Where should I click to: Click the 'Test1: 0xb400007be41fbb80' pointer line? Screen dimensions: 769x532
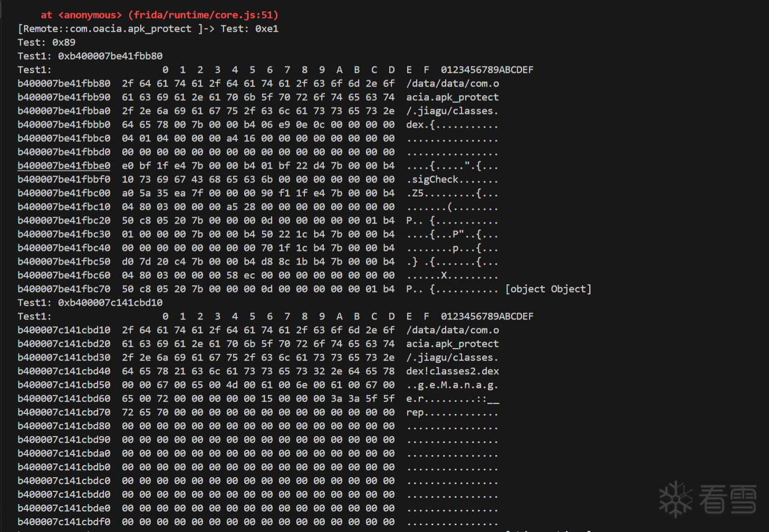[x=90, y=56]
